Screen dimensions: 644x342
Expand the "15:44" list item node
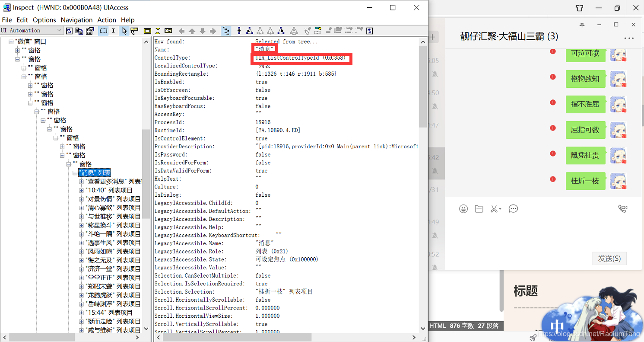pos(81,312)
